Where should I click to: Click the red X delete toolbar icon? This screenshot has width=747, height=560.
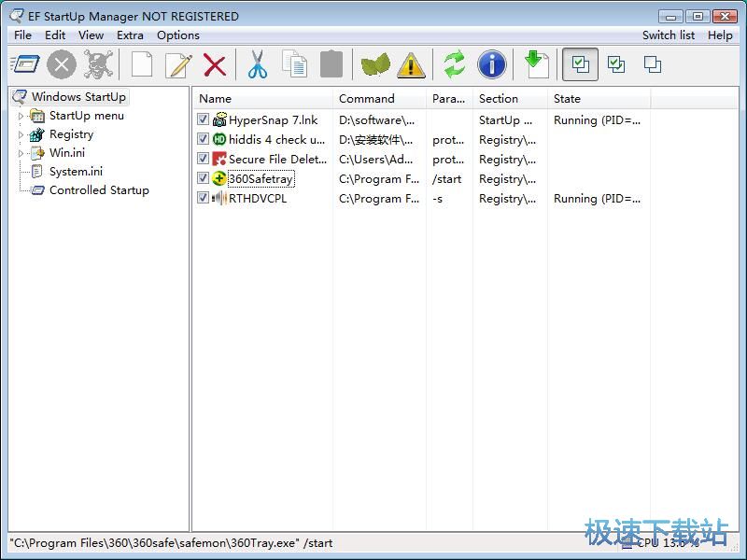coord(215,64)
